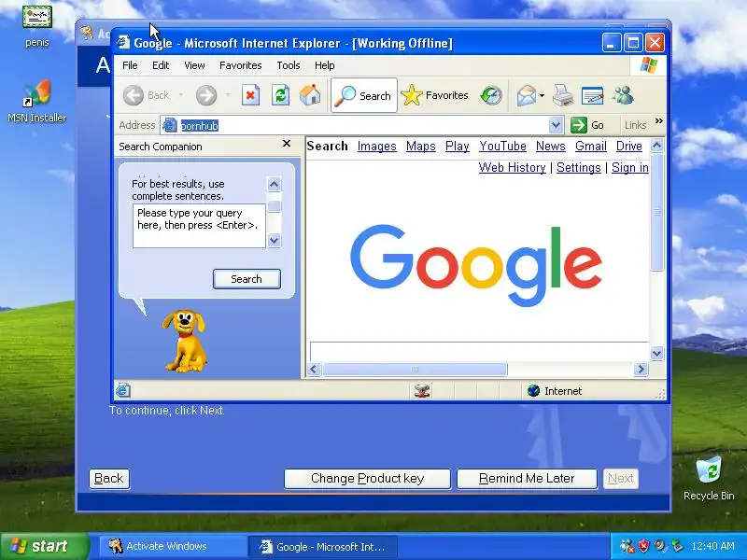Click Search Companion scroll up arrow
This screenshot has height=560, width=747.
(x=275, y=184)
